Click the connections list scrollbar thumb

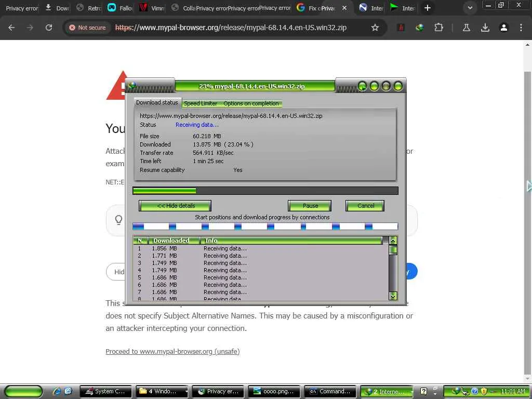(393, 250)
